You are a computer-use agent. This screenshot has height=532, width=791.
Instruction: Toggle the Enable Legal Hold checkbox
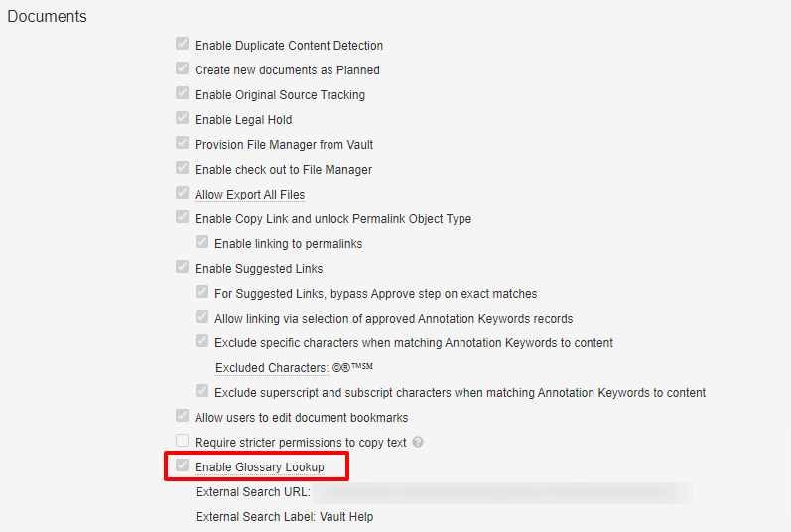tap(182, 119)
